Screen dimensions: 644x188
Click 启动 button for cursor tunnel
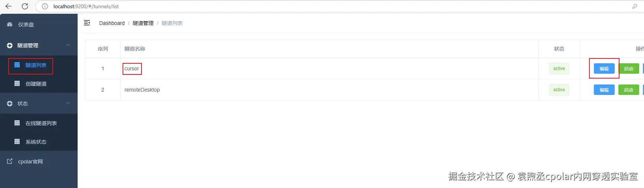[628, 68]
